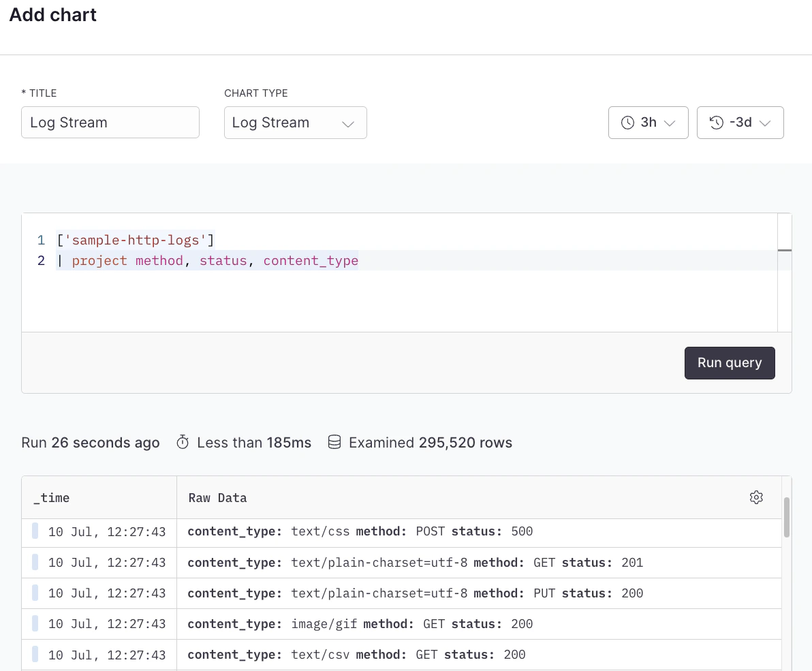The height and width of the screenshot is (671, 812).
Task: Click the database icon next to "Examined 295,520 rows"
Action: pyautogui.click(x=334, y=442)
